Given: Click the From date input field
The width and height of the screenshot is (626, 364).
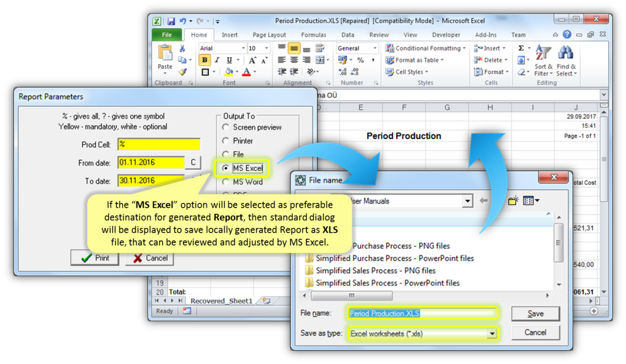Looking at the screenshot, I should [x=151, y=163].
